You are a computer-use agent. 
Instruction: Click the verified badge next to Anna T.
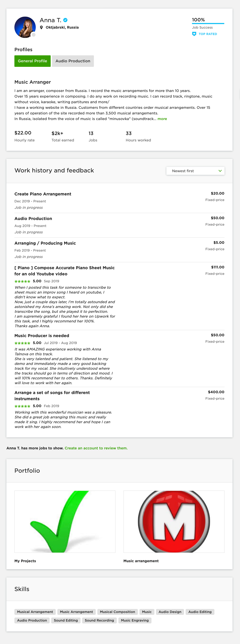tap(65, 20)
